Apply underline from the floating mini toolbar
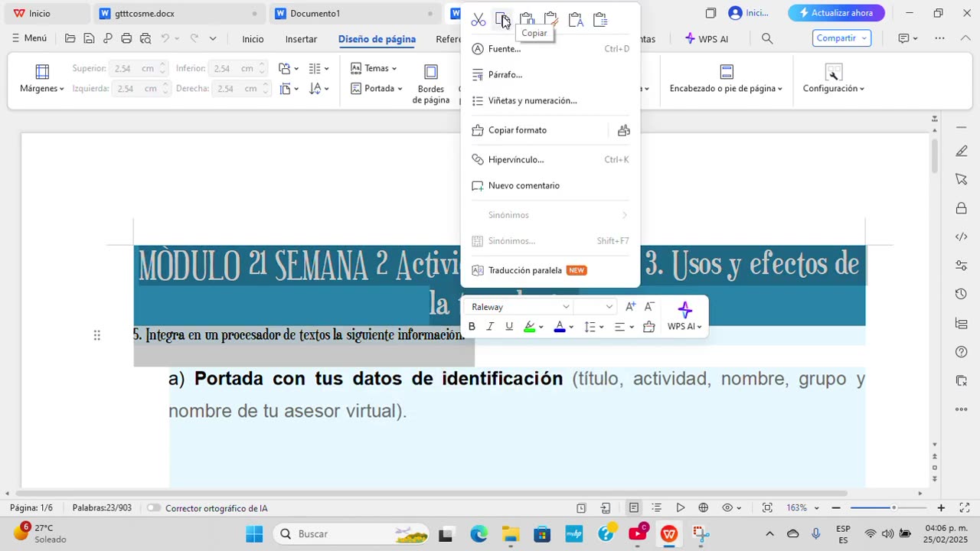Image resolution: width=980 pixels, height=551 pixels. click(x=509, y=327)
